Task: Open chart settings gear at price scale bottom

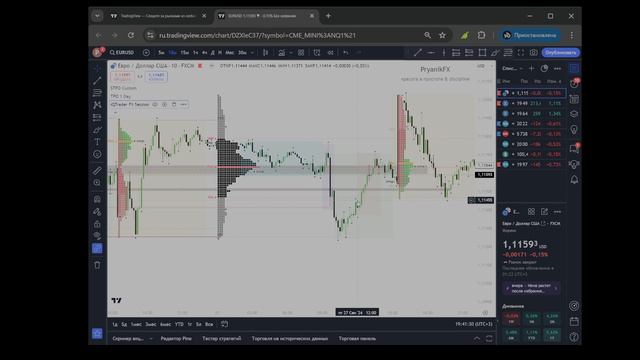Action: click(485, 313)
